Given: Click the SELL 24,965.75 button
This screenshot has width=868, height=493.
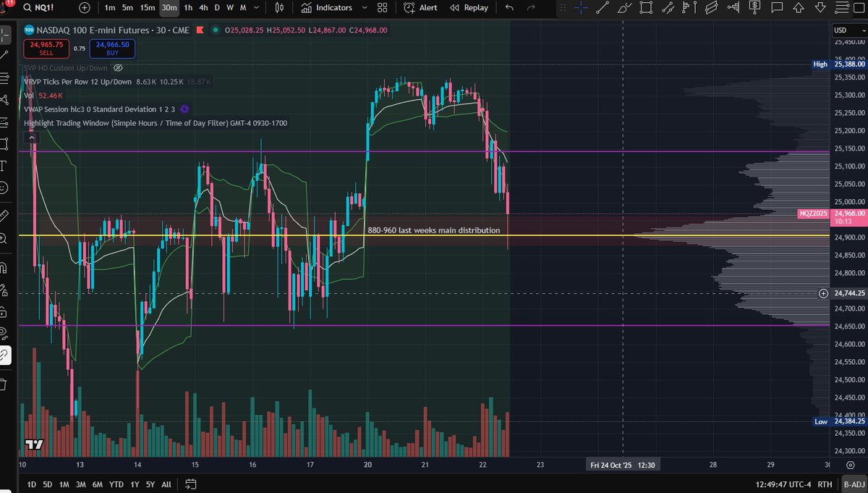Looking at the screenshot, I should click(46, 49).
